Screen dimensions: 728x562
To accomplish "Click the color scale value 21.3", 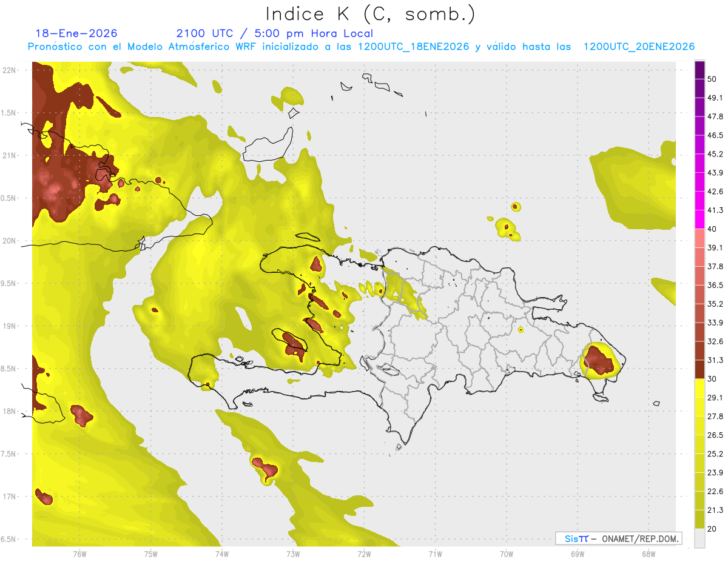I will [x=715, y=510].
